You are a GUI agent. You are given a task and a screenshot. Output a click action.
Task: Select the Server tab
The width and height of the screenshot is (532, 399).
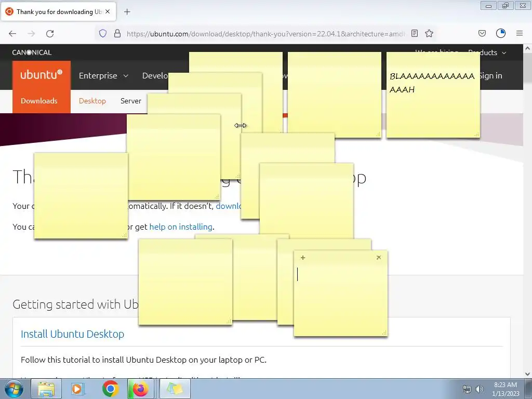(130, 101)
